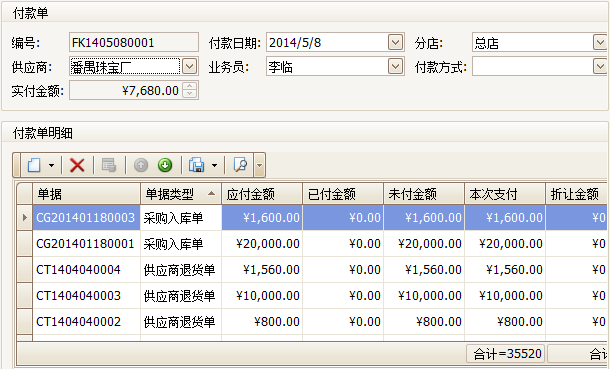Increase 实付金额 with the up spinner

click(x=189, y=86)
